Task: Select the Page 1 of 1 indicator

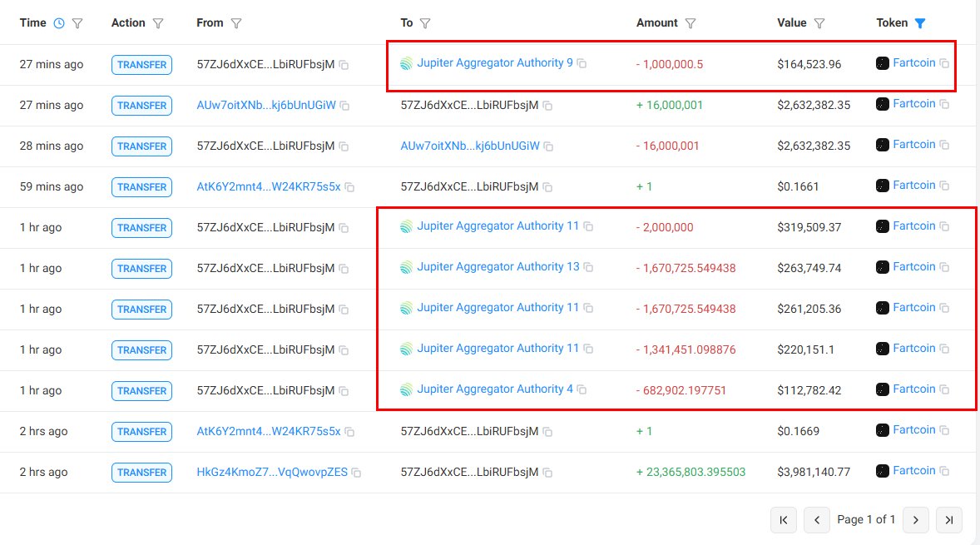Action: (866, 520)
